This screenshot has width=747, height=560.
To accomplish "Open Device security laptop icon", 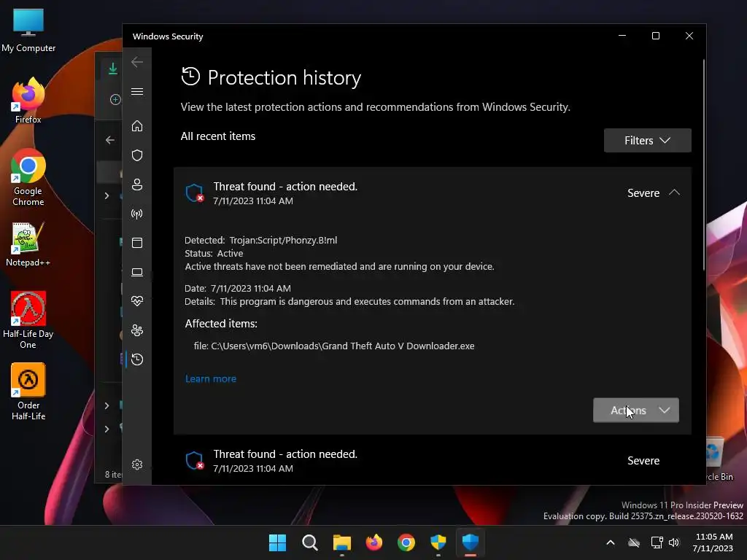I will click(x=137, y=272).
